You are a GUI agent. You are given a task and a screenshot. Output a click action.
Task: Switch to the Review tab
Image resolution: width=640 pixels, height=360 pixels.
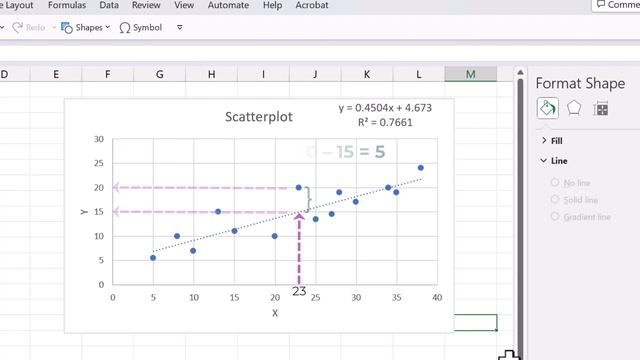(146, 5)
